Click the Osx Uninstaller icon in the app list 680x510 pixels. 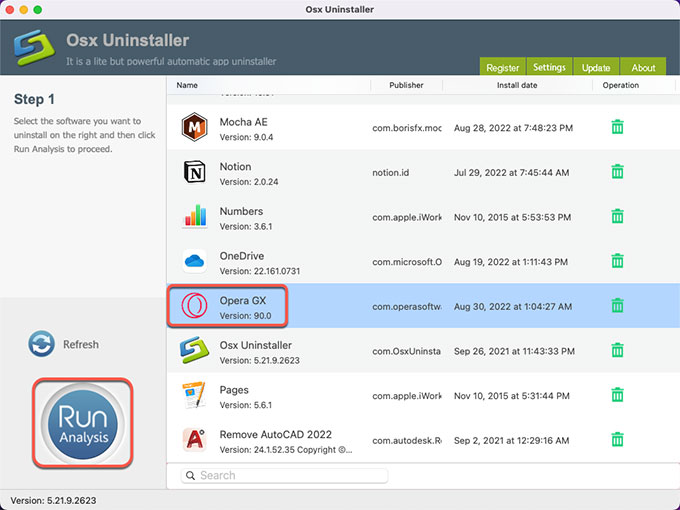coord(194,350)
